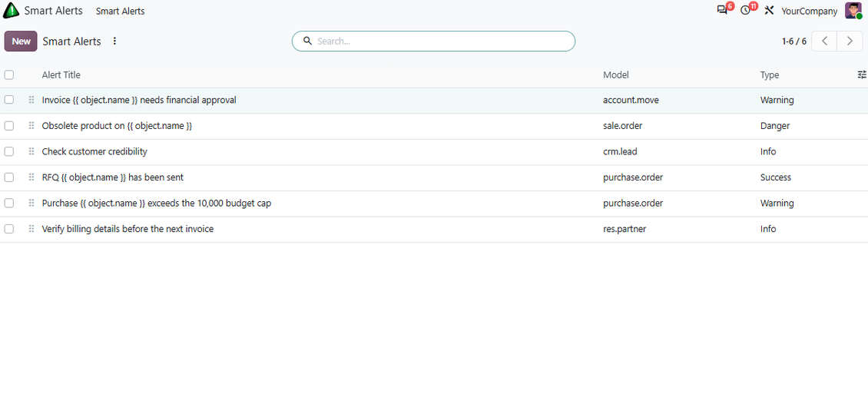
Task: Open the Purchase exceeds 10,000 budget cap alert
Action: tap(157, 203)
